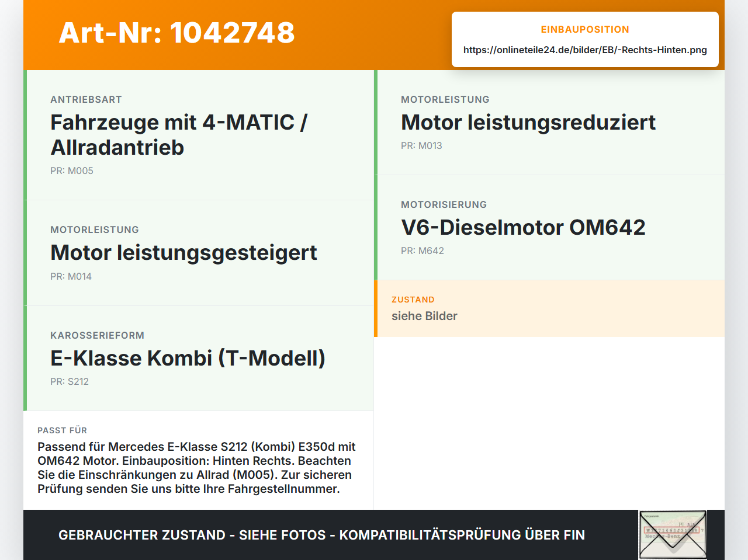Click the ZUSTAND label
This screenshot has height=560, width=748.
pyautogui.click(x=413, y=300)
